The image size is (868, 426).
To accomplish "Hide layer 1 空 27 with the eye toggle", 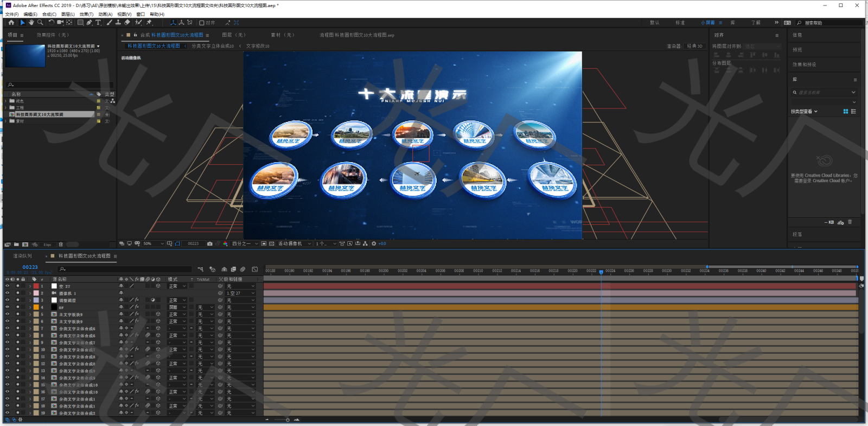I will (x=7, y=286).
